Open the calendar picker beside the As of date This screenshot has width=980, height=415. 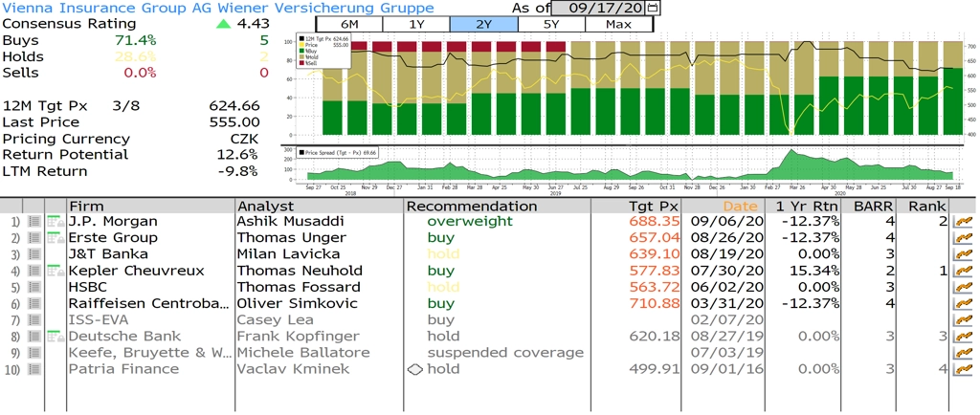pyautogui.click(x=653, y=8)
